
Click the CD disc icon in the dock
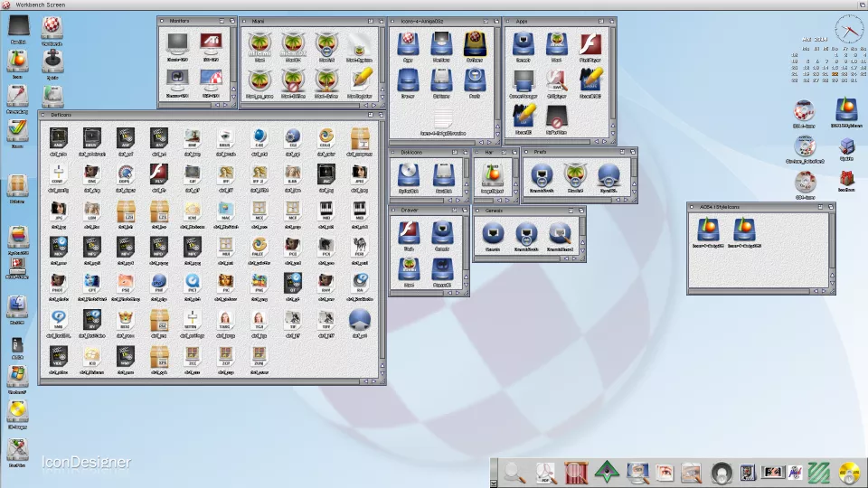(x=848, y=472)
